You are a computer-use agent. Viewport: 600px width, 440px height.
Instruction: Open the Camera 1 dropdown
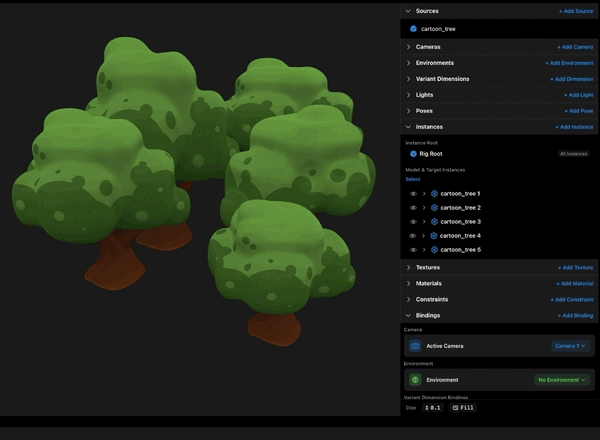click(x=570, y=346)
